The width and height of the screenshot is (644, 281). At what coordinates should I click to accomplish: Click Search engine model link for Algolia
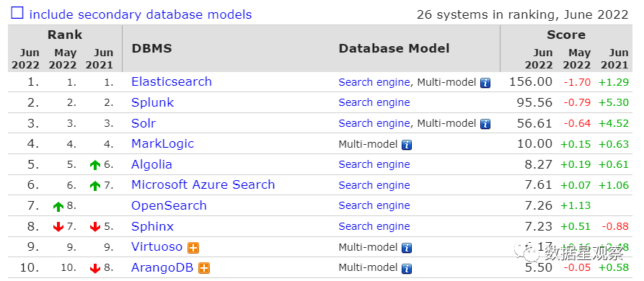tap(374, 164)
